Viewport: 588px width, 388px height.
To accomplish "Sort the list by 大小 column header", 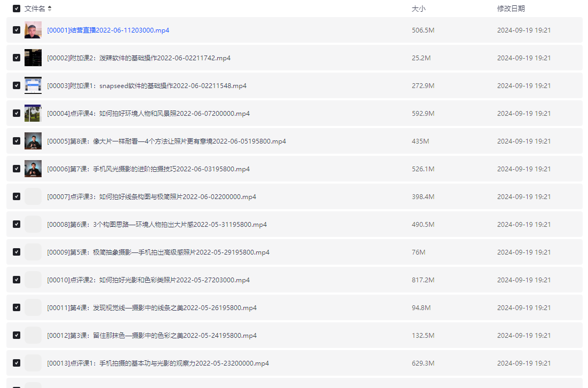I will click(418, 9).
